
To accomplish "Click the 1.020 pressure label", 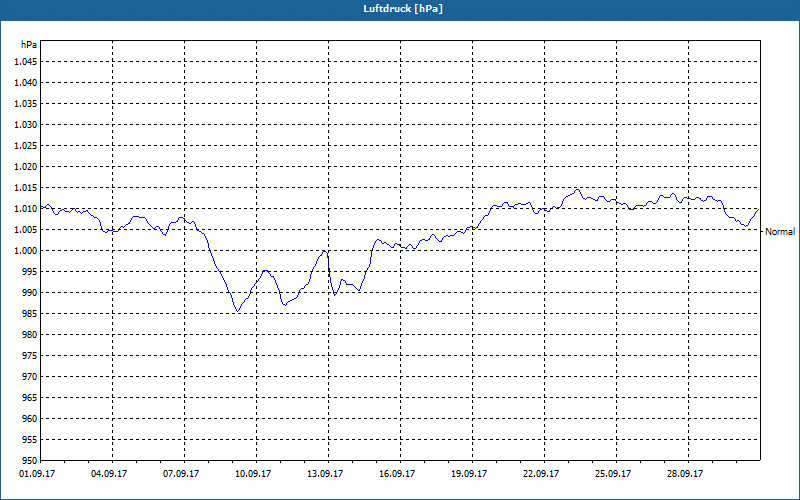I will (x=26, y=167).
